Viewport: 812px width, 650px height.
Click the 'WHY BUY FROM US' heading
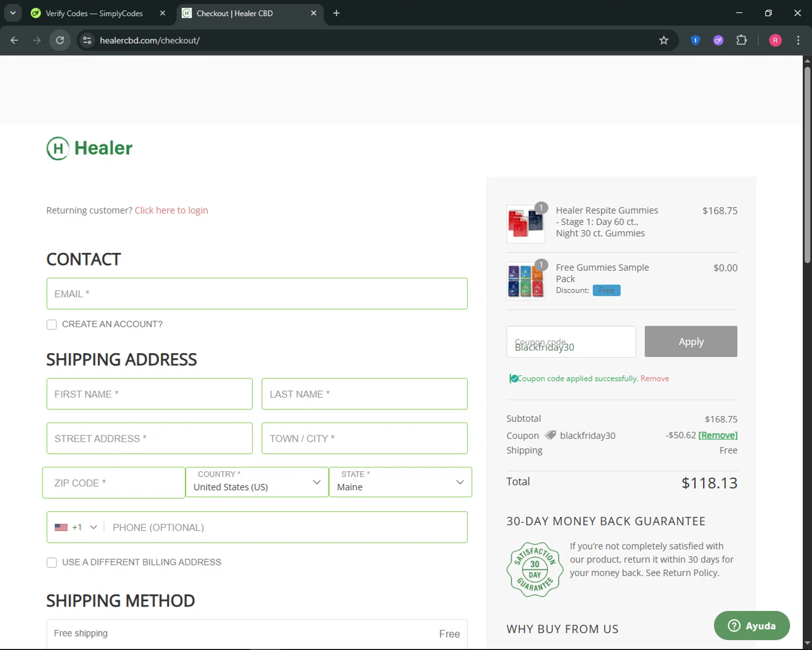tap(562, 629)
